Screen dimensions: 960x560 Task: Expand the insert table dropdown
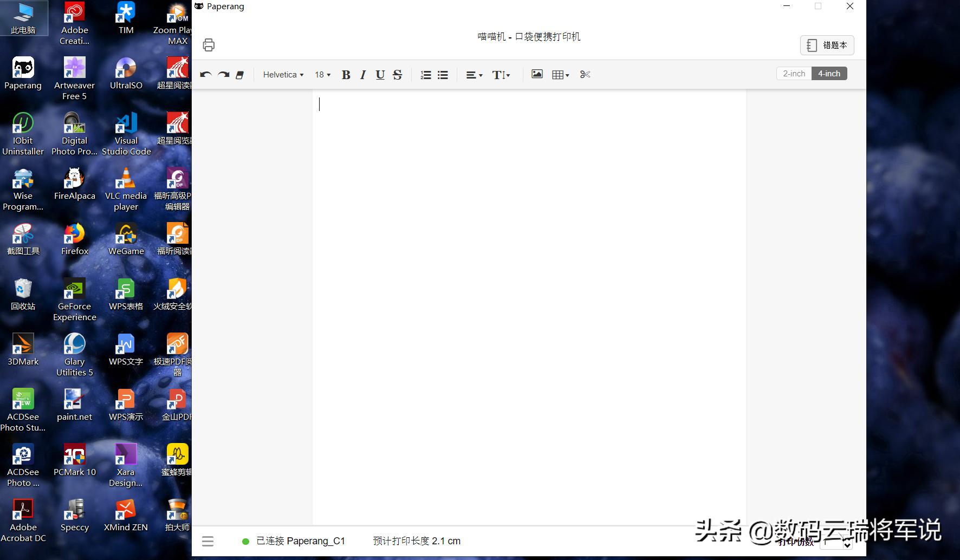pos(560,74)
